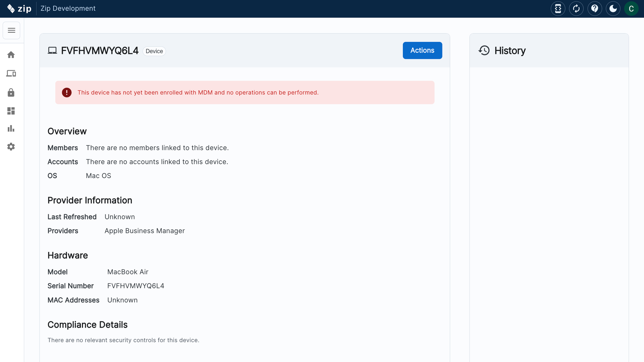Click the "Device" badge next to the title
Viewport: 644px width, 362px height.
tap(154, 51)
